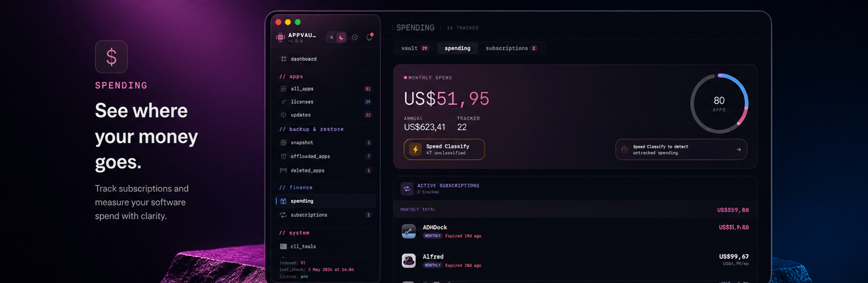The height and width of the screenshot is (283, 868).
Task: Click the 'Expired 19d ago' status
Action: pos(463,235)
